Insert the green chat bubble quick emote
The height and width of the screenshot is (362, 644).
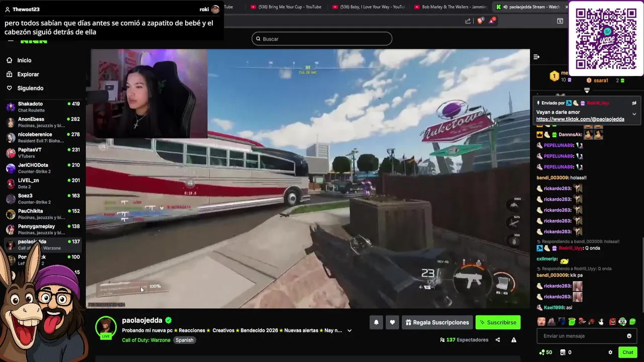pos(632,322)
